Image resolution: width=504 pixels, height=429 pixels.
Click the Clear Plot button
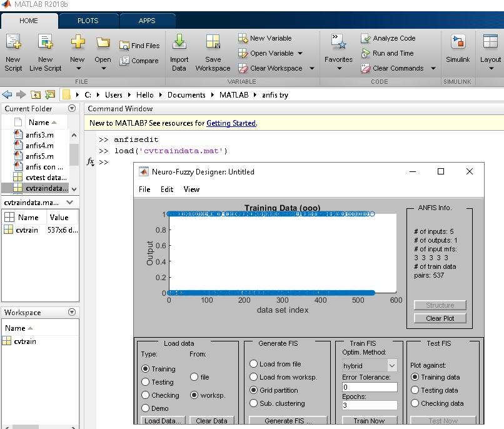[440, 318]
